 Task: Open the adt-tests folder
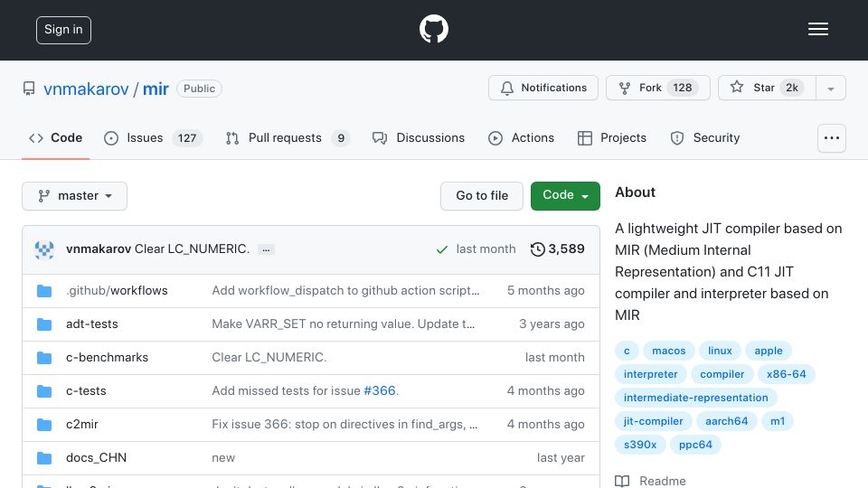[92, 324]
